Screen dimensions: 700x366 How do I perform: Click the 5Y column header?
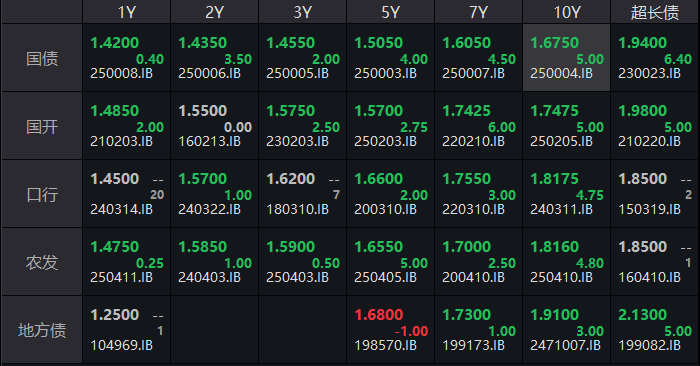(x=390, y=12)
